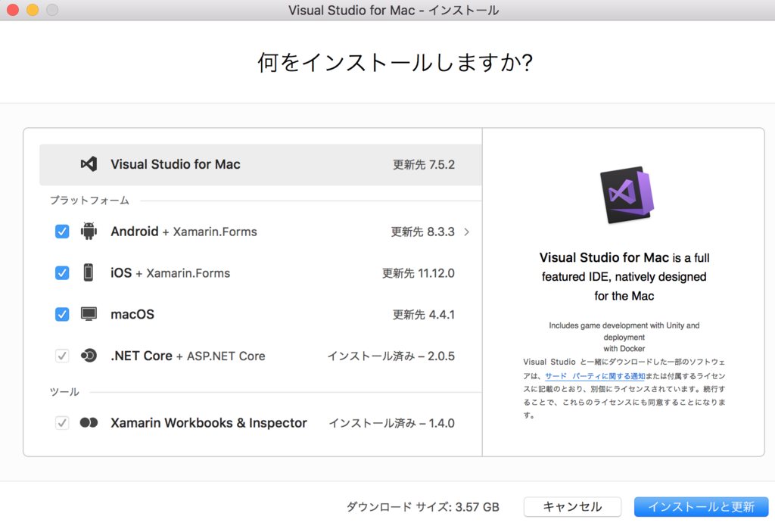775x532 pixels.
Task: Select the macOS label
Action: [x=132, y=315]
